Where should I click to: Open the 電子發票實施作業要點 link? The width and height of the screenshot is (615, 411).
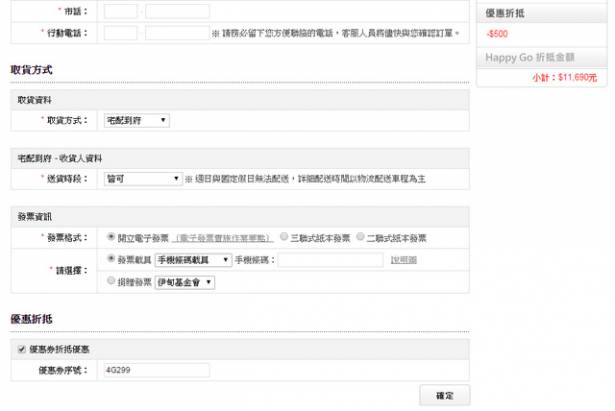(x=222, y=238)
